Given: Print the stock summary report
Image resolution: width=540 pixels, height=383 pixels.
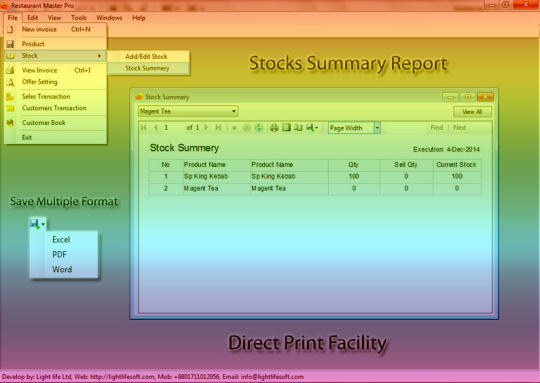Looking at the screenshot, I should (x=274, y=128).
